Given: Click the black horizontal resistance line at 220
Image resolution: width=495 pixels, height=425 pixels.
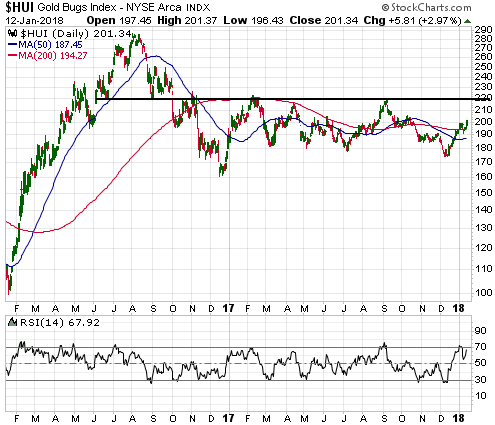Looking at the screenshot, I should pyautogui.click(x=284, y=99).
